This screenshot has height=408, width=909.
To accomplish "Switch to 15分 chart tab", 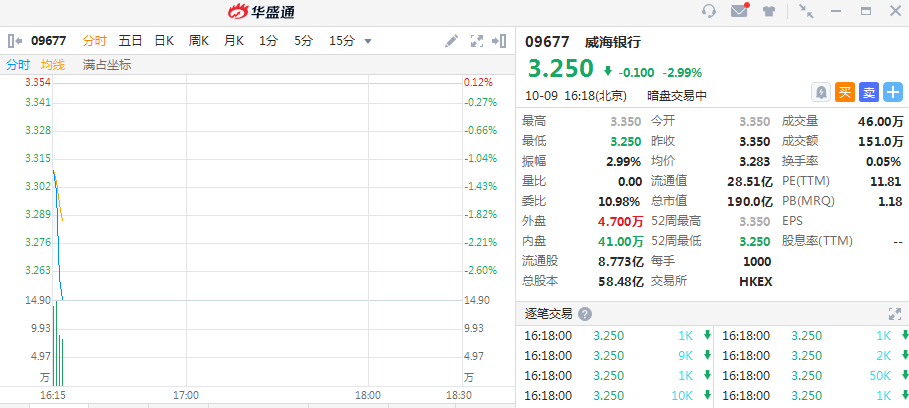I will click(x=342, y=41).
